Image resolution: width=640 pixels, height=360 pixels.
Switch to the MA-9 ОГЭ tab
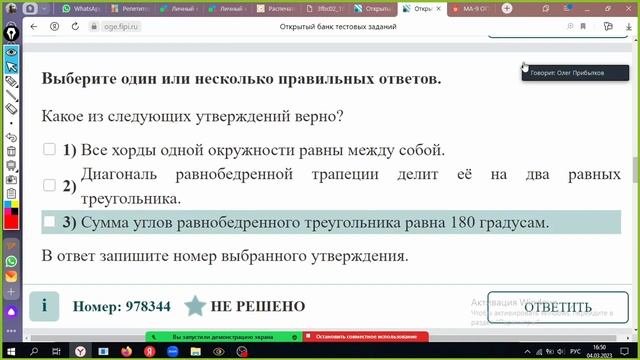pos(470,9)
